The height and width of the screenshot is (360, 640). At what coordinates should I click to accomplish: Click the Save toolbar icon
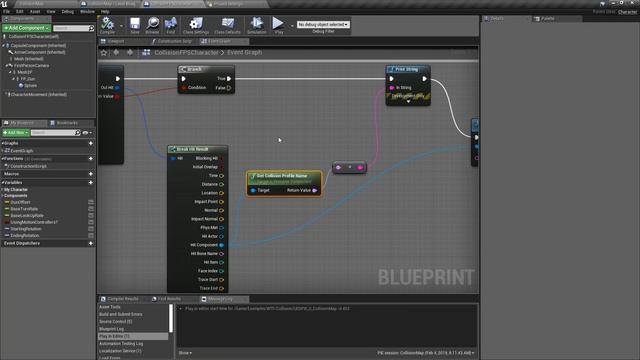[x=135, y=24]
